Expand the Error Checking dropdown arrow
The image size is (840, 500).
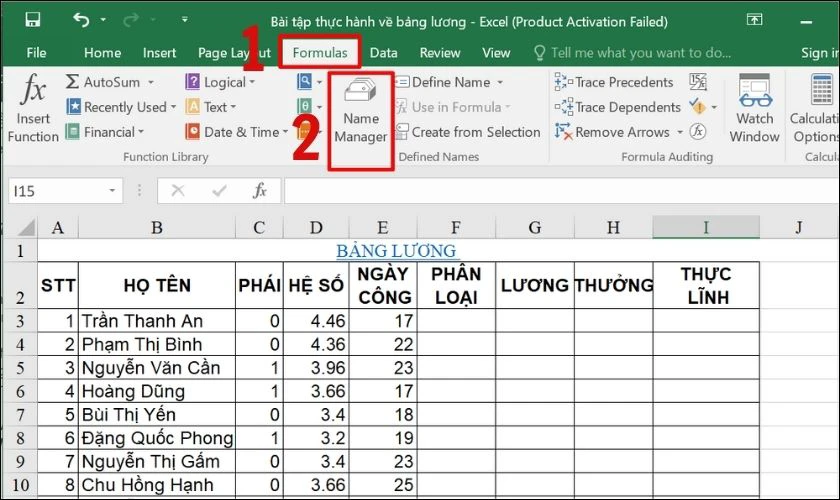pyautogui.click(x=714, y=108)
